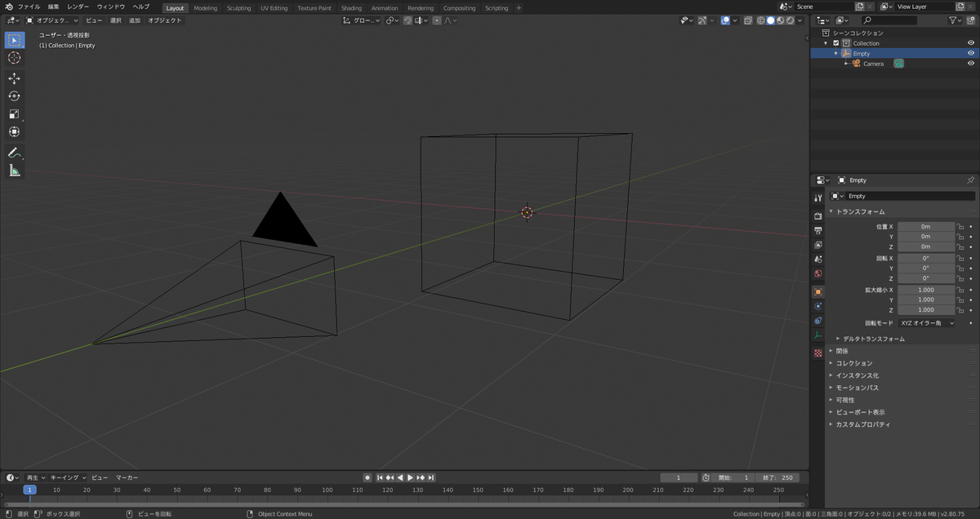980x519 pixels.
Task: Switch to solid viewport shading
Action: pos(770,20)
